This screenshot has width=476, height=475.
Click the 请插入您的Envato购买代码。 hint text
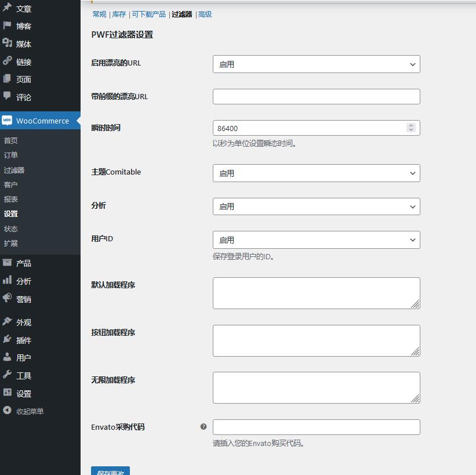coord(259,444)
